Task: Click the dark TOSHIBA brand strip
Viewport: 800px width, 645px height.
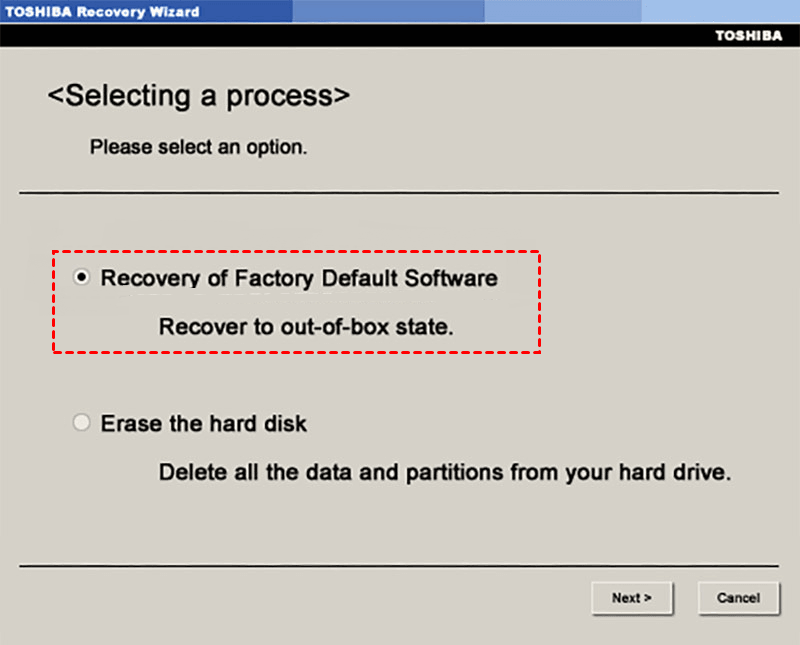Action: pos(400,35)
